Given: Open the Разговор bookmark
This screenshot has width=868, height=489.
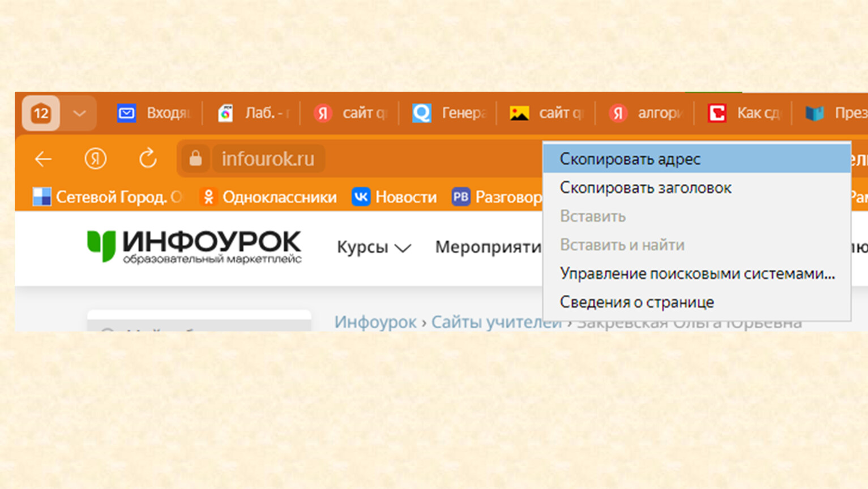Looking at the screenshot, I should pos(497,197).
